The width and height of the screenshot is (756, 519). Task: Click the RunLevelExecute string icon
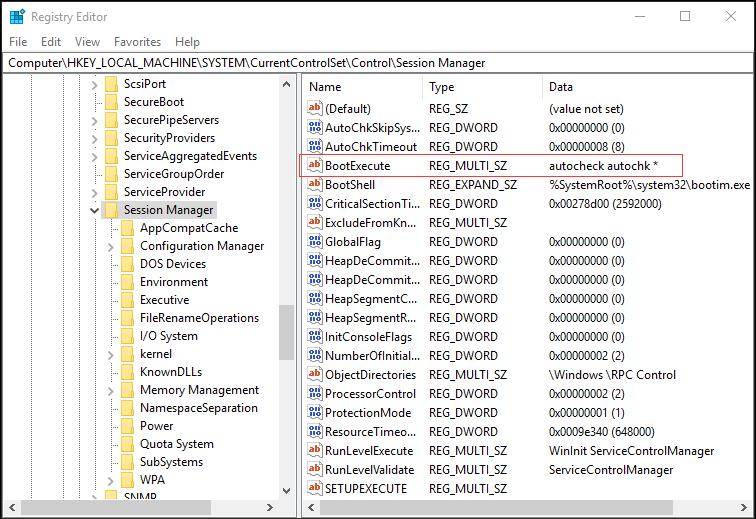point(314,451)
